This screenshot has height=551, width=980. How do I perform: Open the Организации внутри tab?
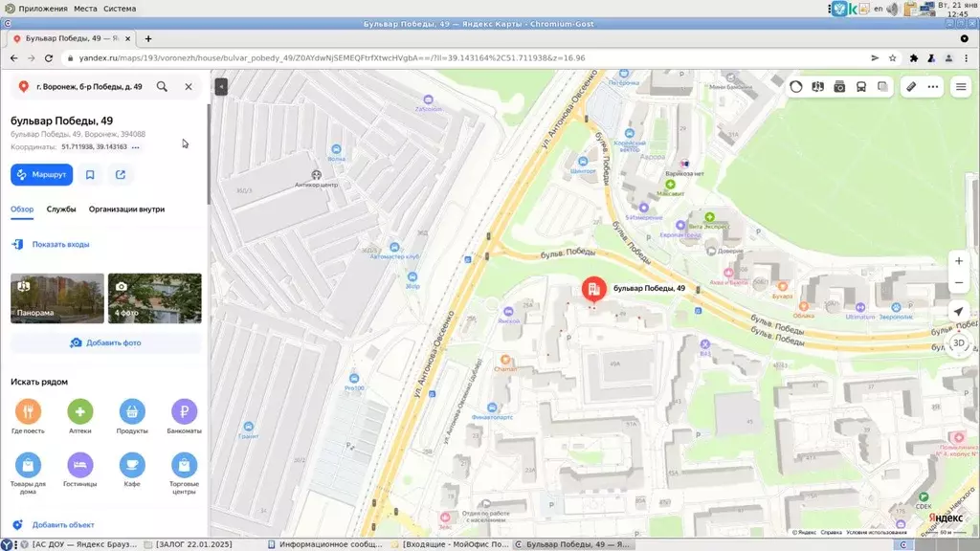127,209
